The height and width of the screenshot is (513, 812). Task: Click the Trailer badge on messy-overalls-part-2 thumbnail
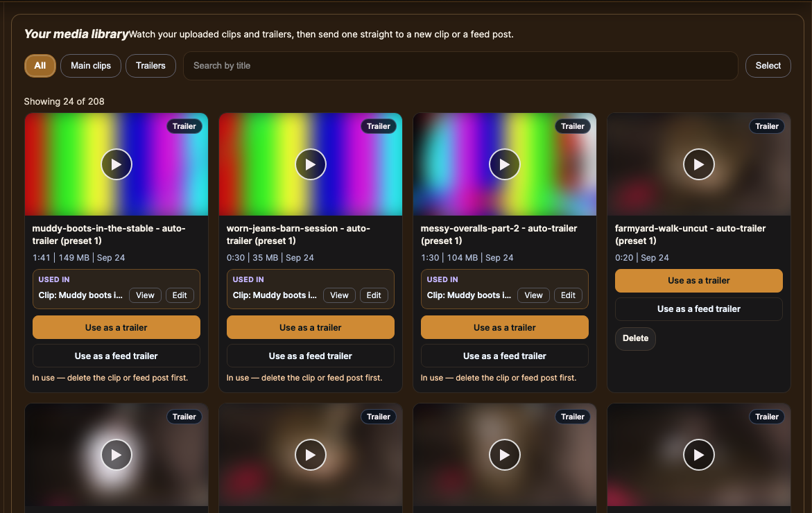[573, 126]
